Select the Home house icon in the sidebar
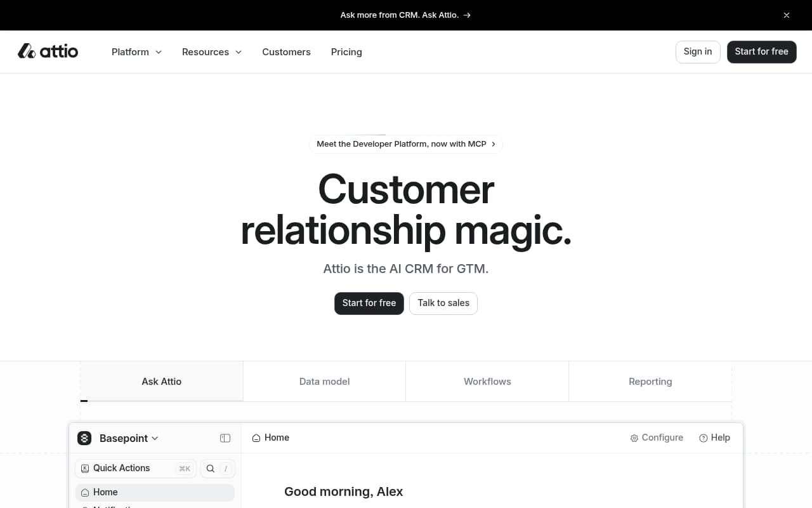 click(85, 492)
